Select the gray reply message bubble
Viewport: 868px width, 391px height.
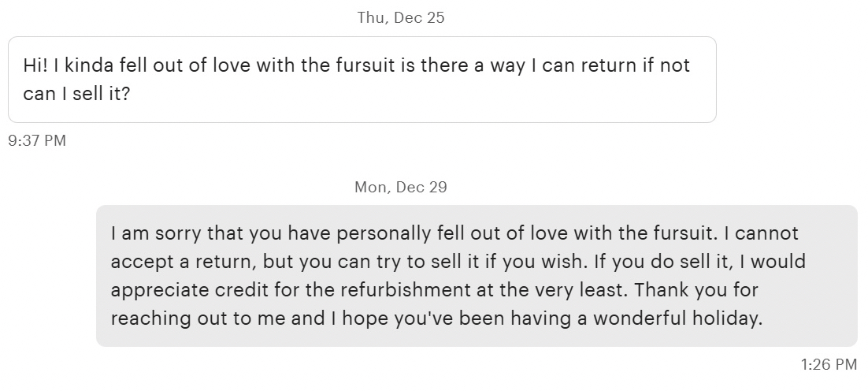point(476,276)
